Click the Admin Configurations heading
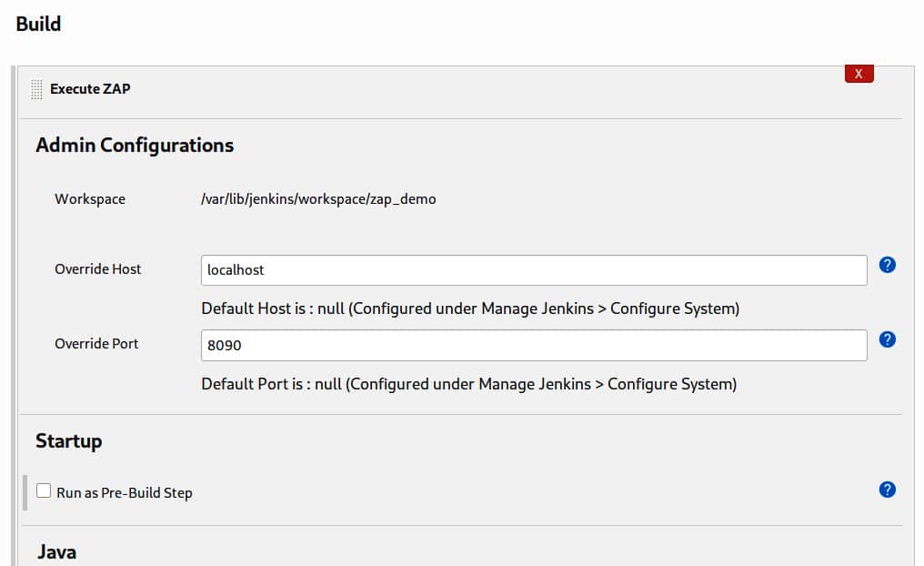 [x=135, y=145]
